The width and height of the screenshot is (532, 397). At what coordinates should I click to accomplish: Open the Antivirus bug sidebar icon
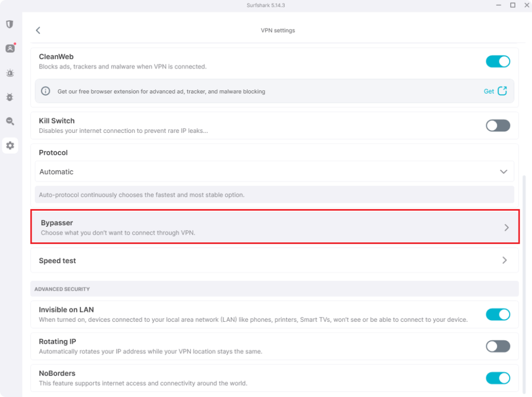pyautogui.click(x=10, y=97)
